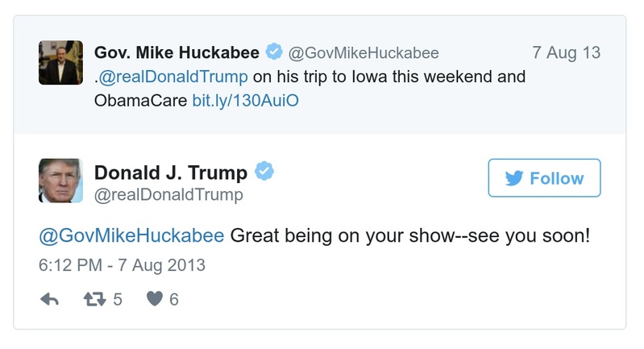Viewport: 644px width, 349px height.
Task: Open the "6:12 PM - 7 Aug 2013" timestamp
Action: coord(122,264)
